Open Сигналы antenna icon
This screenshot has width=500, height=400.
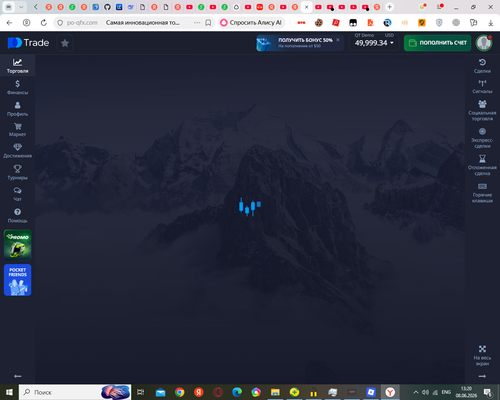(x=482, y=87)
